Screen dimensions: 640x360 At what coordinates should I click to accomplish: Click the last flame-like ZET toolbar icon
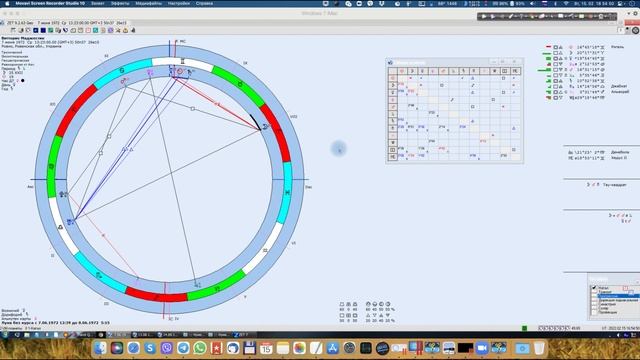133,30
